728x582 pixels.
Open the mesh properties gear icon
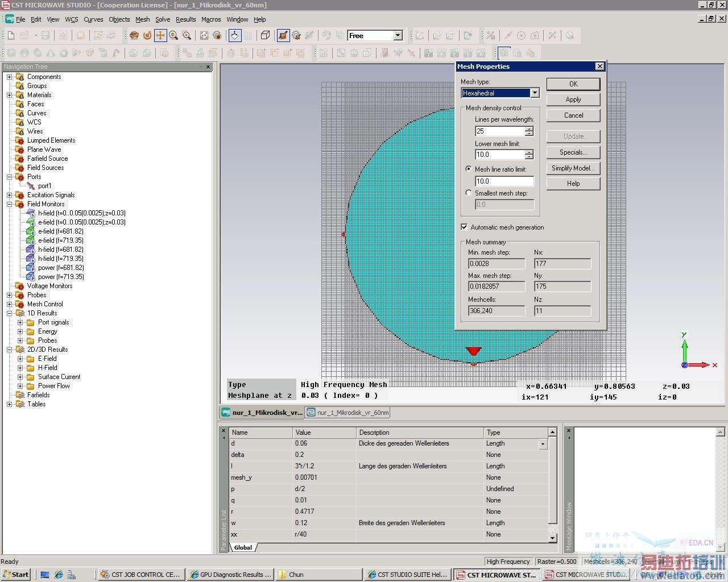pos(296,35)
